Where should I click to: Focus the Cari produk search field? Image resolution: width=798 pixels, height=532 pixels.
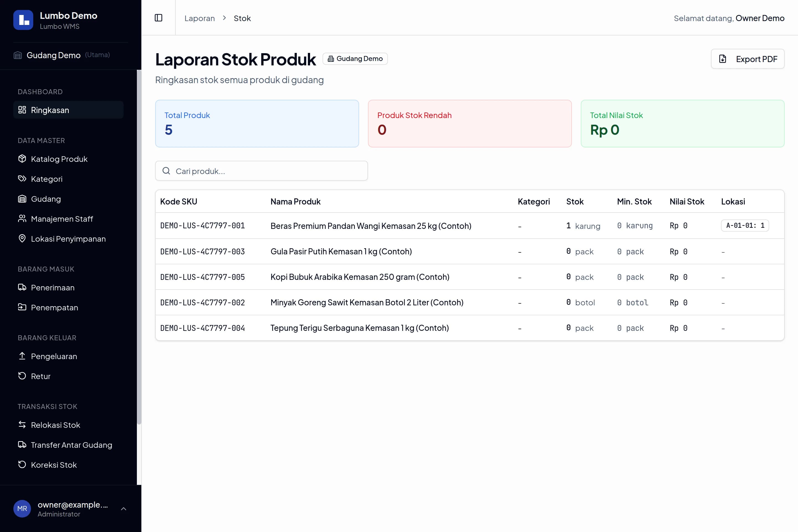tap(261, 171)
